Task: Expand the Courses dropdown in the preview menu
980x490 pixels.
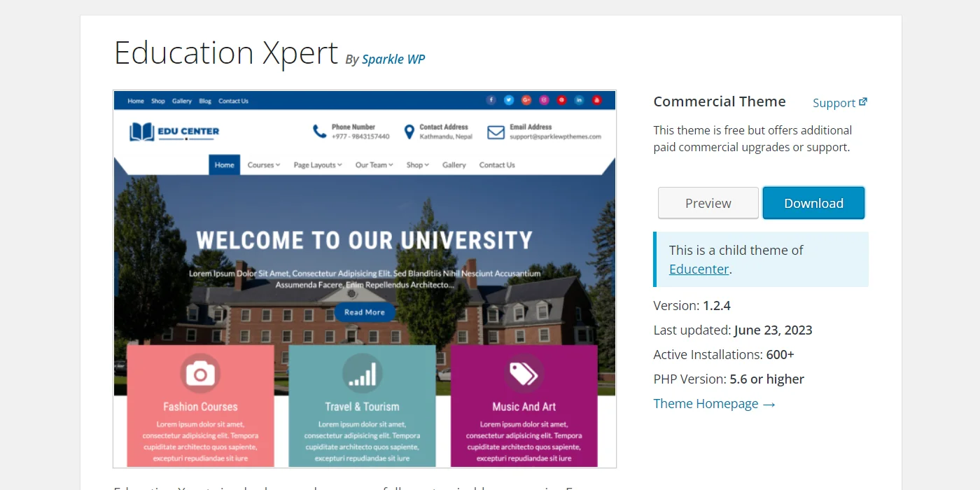Action: tap(263, 165)
